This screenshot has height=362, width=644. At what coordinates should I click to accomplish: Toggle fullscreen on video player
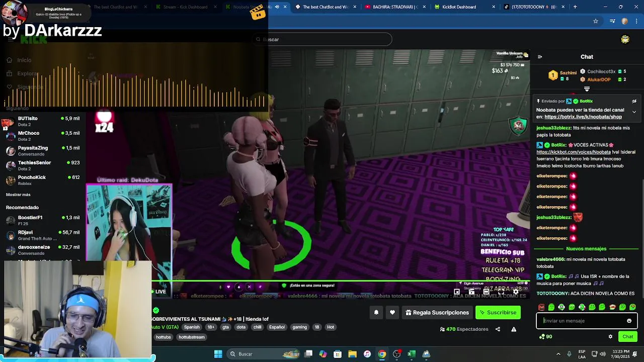pyautogui.click(x=501, y=292)
